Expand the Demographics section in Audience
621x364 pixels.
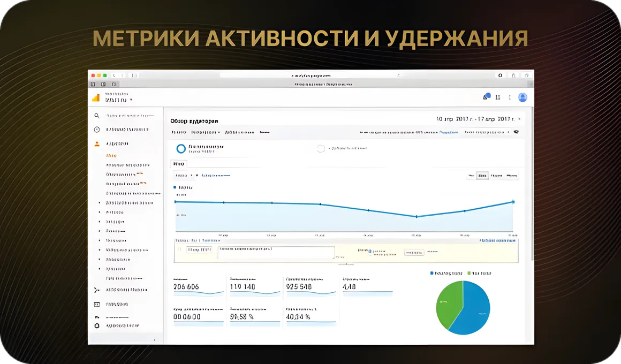(x=129, y=203)
